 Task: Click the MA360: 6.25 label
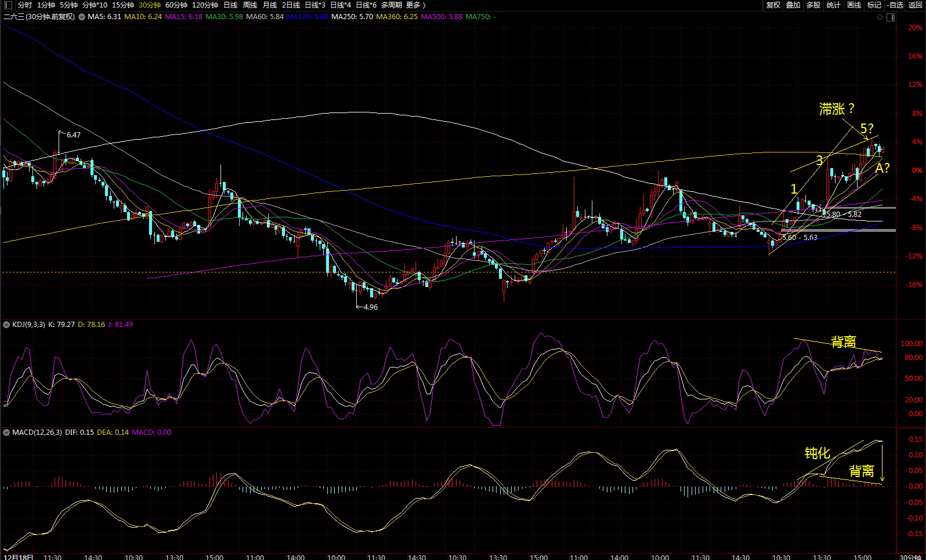(x=397, y=17)
